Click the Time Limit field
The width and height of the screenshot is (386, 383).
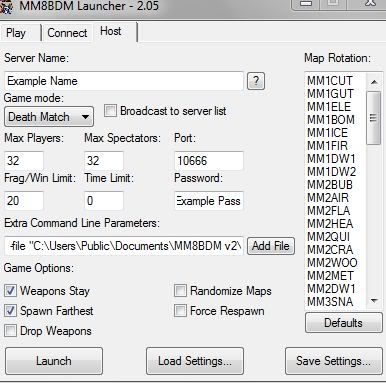pos(104,201)
